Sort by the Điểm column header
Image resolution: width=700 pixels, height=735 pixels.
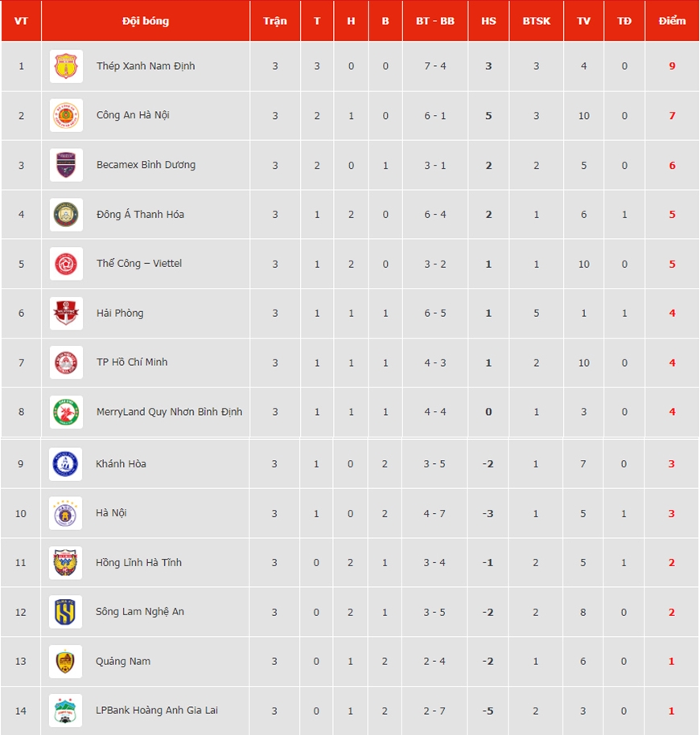click(x=672, y=21)
